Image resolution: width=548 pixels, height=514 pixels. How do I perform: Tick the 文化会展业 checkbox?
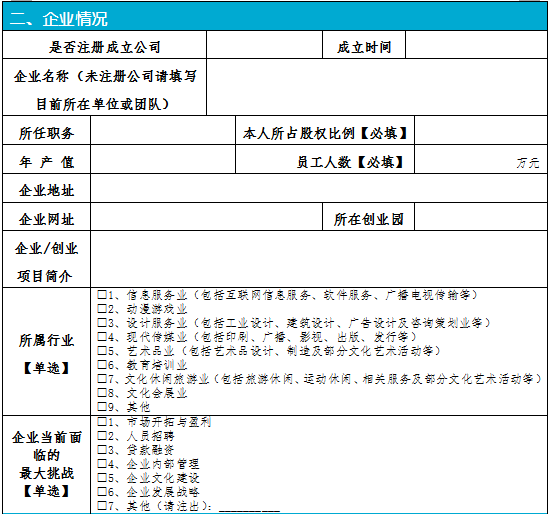pyautogui.click(x=102, y=392)
